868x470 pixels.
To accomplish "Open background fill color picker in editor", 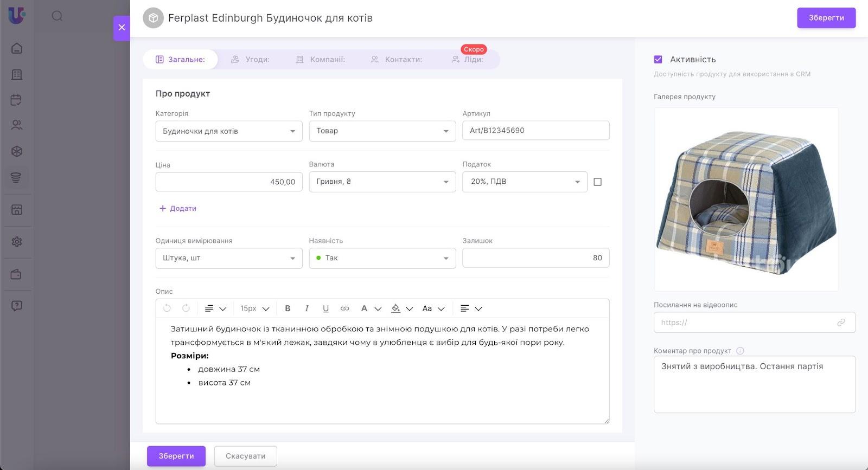I will click(396, 308).
